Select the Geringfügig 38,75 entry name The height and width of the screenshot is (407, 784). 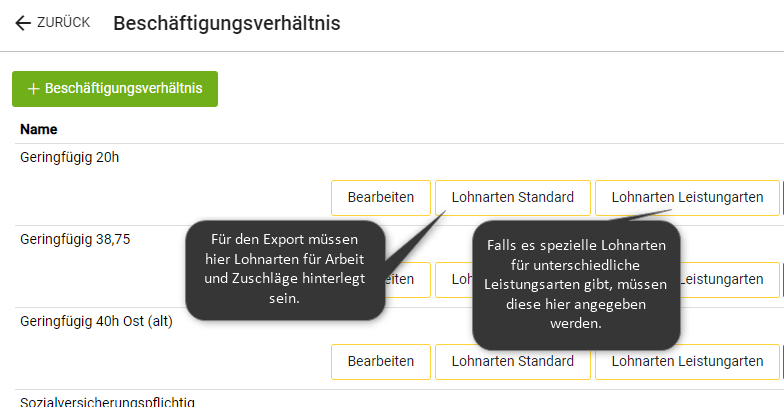tap(75, 239)
